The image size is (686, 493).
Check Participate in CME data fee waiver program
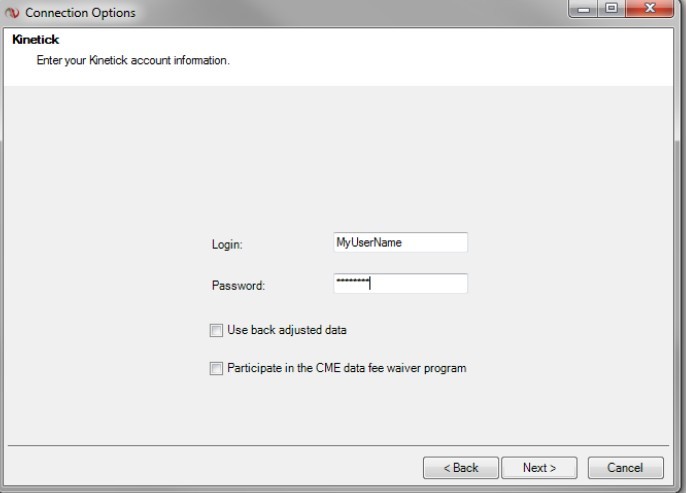[216, 368]
